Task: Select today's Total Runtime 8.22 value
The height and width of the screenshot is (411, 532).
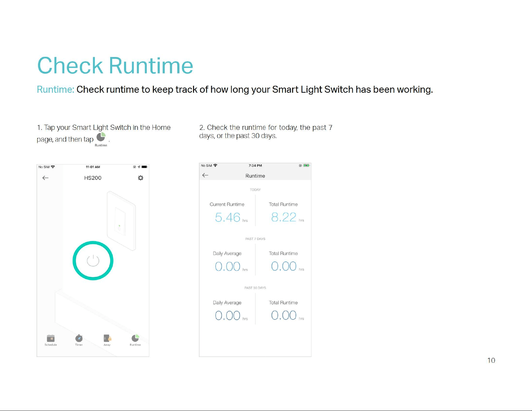Action: 284,217
